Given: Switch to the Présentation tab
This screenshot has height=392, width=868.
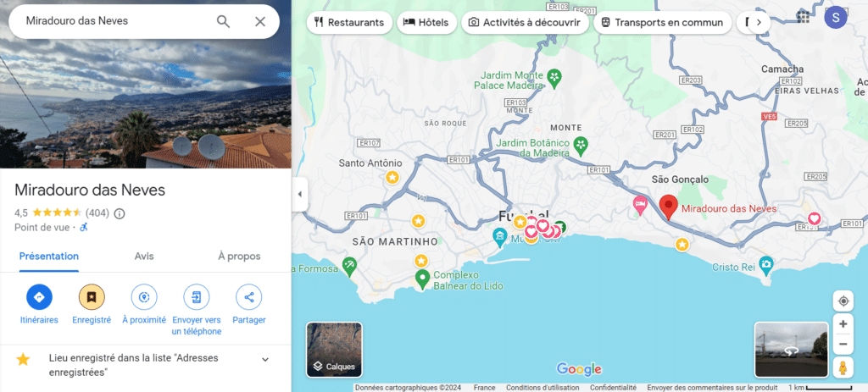Looking at the screenshot, I should 48,256.
